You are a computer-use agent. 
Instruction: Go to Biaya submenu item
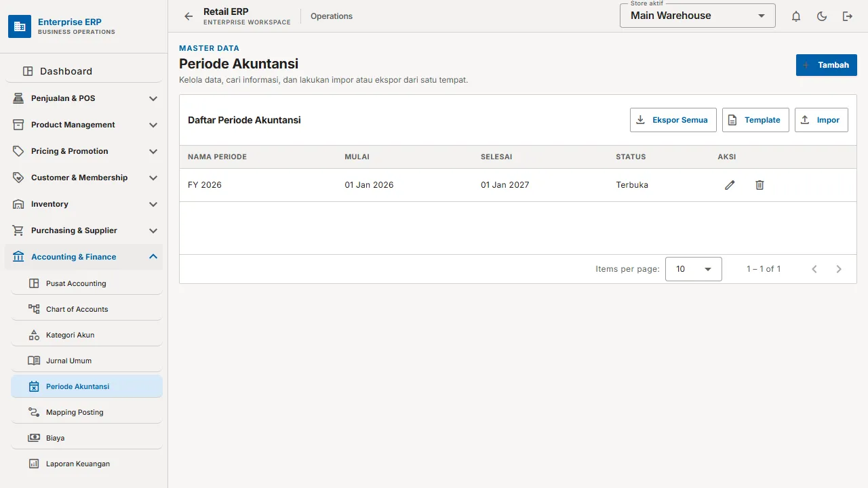pos(87,438)
